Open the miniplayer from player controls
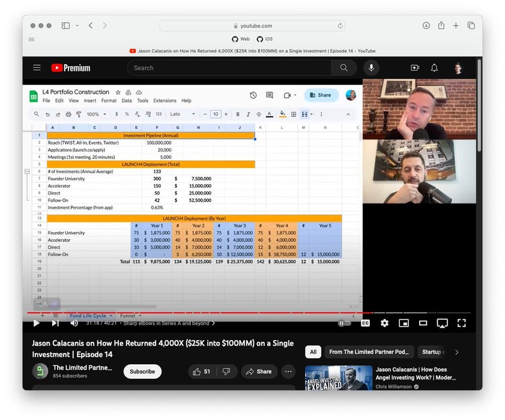 point(404,323)
